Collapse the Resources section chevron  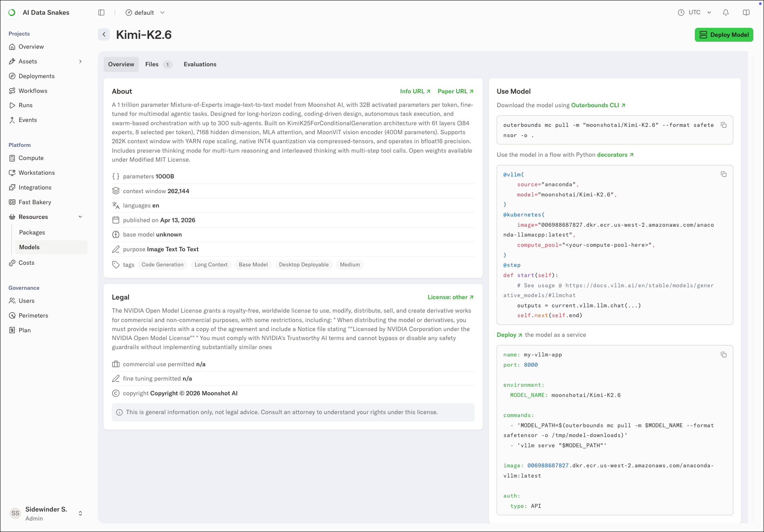[x=80, y=217]
